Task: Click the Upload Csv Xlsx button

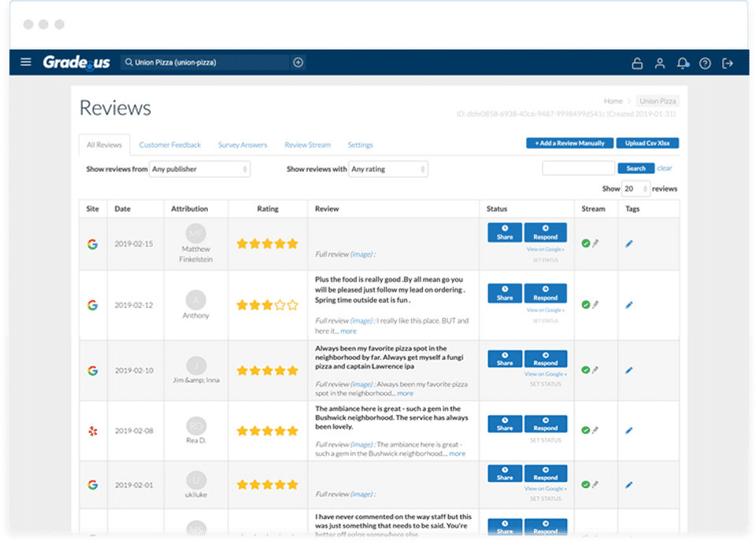Action: tap(647, 143)
